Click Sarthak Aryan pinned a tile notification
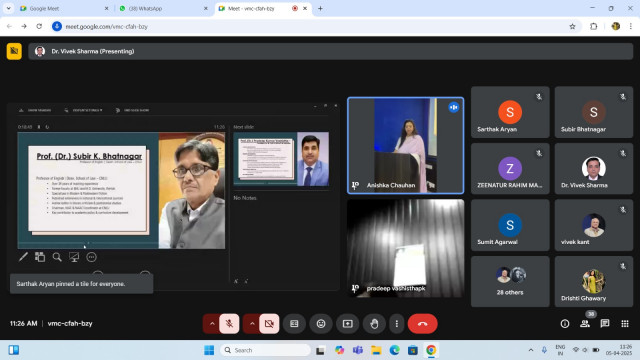640x360 pixels. pos(82,284)
